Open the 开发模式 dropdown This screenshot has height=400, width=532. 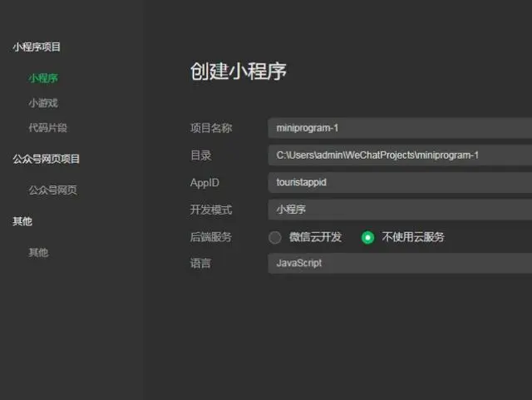400,210
